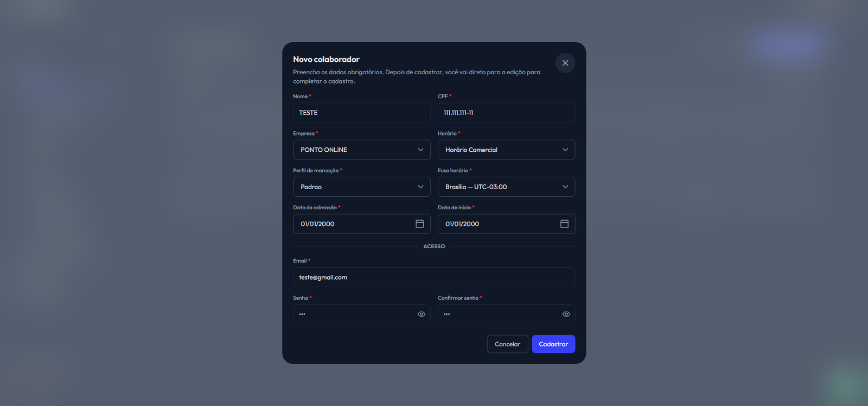This screenshot has width=868, height=406.
Task: Expand the Empresa dropdown
Action: (x=362, y=150)
